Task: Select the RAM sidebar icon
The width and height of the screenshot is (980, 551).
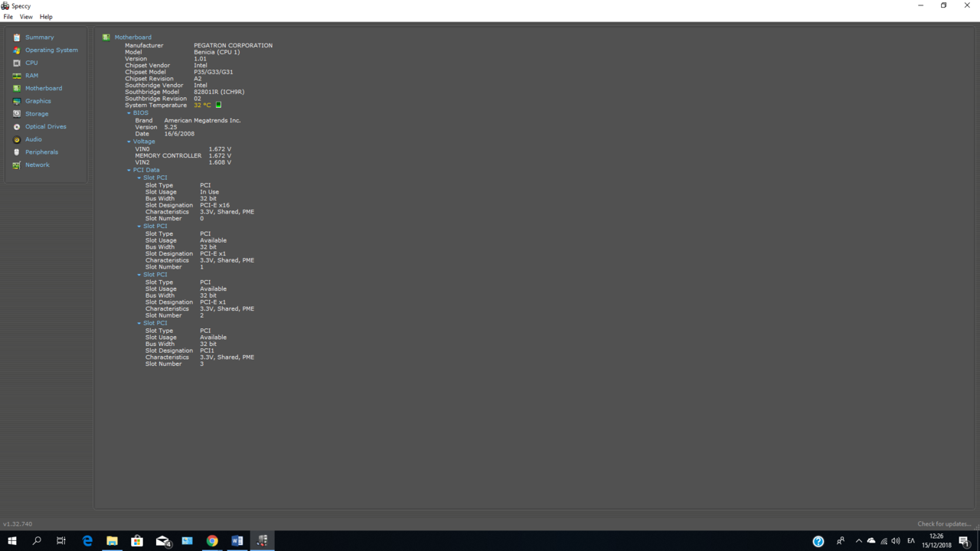Action: (17, 76)
